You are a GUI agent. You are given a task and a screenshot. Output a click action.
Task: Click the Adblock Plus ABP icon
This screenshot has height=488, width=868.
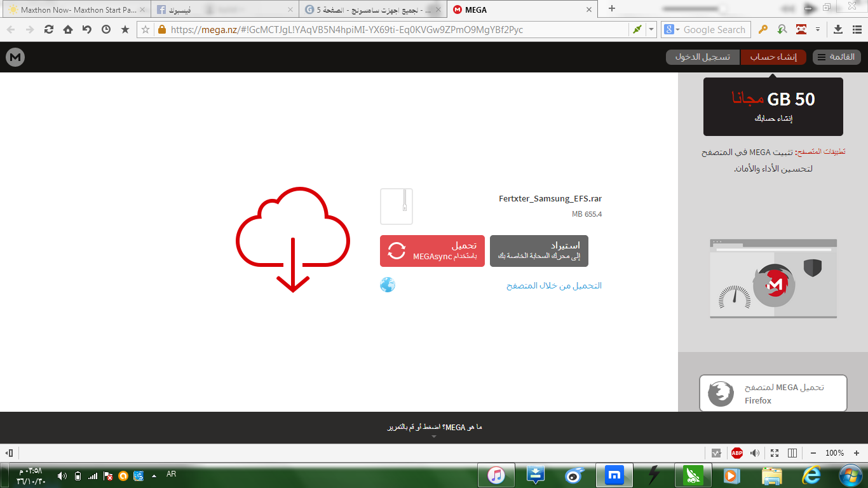(x=736, y=453)
